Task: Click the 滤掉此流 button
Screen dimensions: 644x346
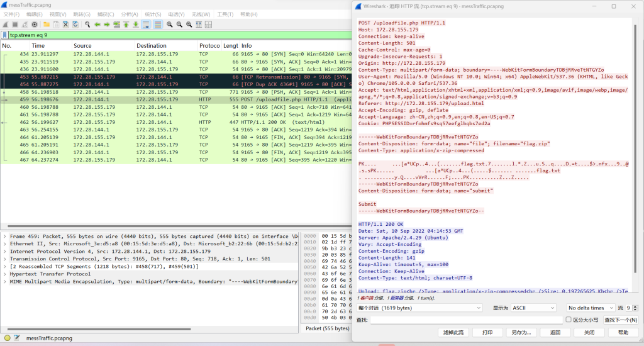Action: [x=453, y=332]
